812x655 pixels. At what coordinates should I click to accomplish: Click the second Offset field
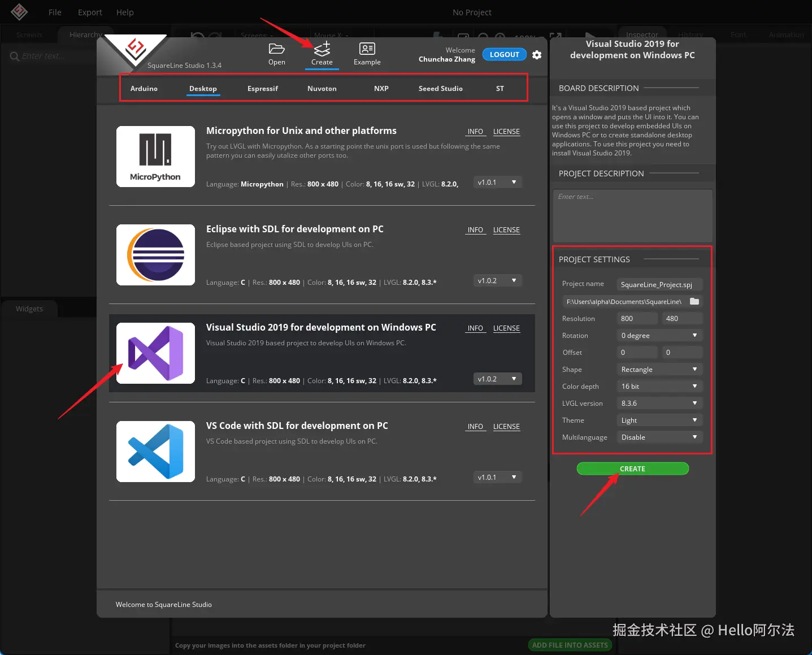[x=682, y=352]
